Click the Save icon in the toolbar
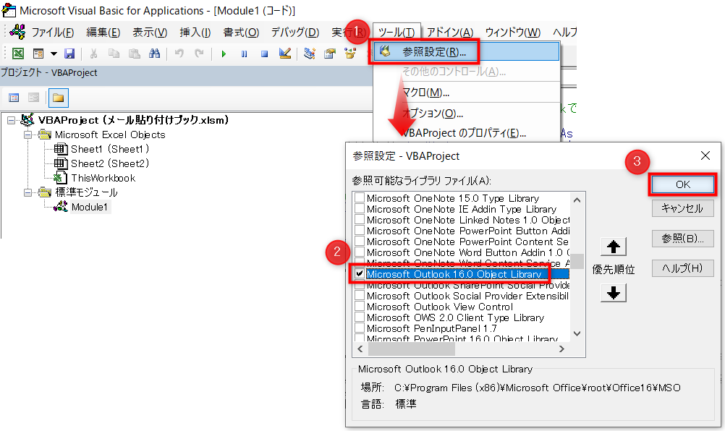 (x=69, y=53)
